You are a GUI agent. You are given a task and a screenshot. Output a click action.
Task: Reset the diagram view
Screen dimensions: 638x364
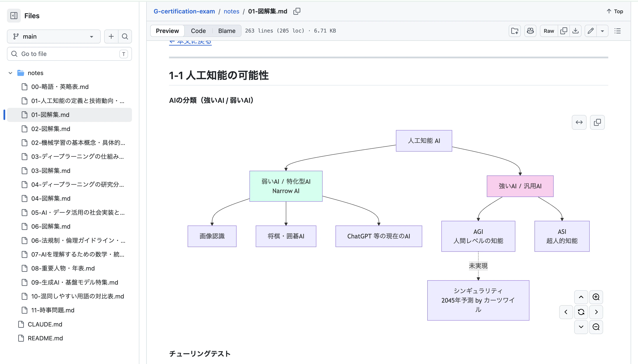581,312
